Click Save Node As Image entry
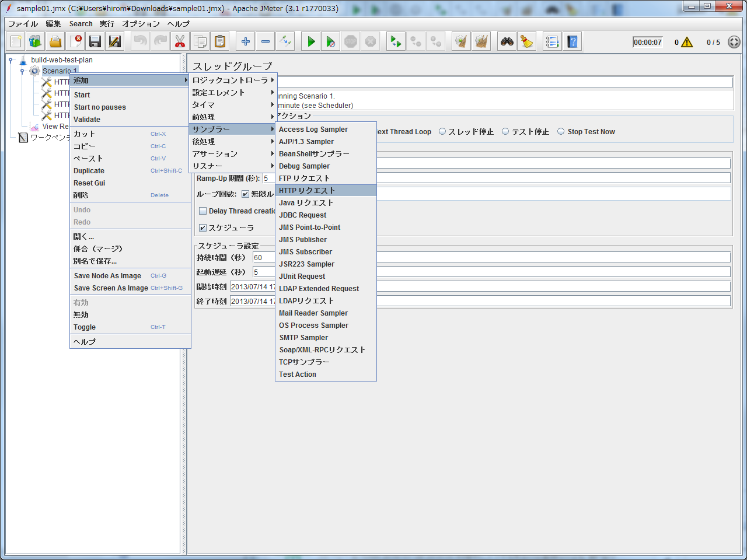 tap(130, 275)
